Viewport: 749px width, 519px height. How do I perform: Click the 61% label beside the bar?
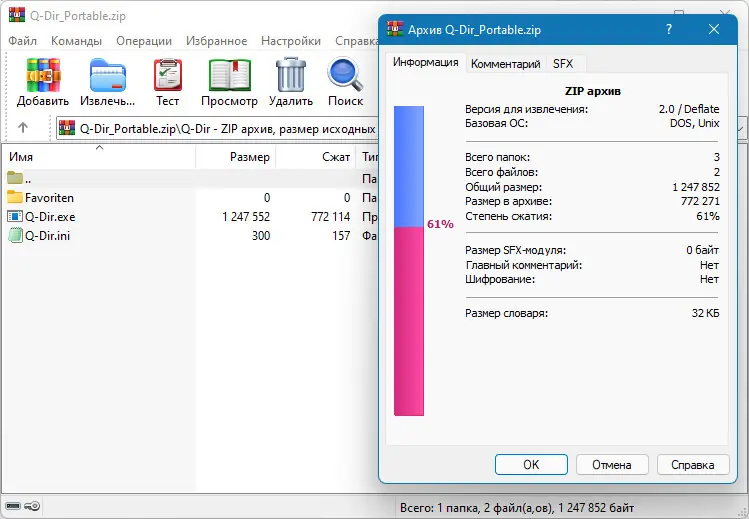pos(440,224)
